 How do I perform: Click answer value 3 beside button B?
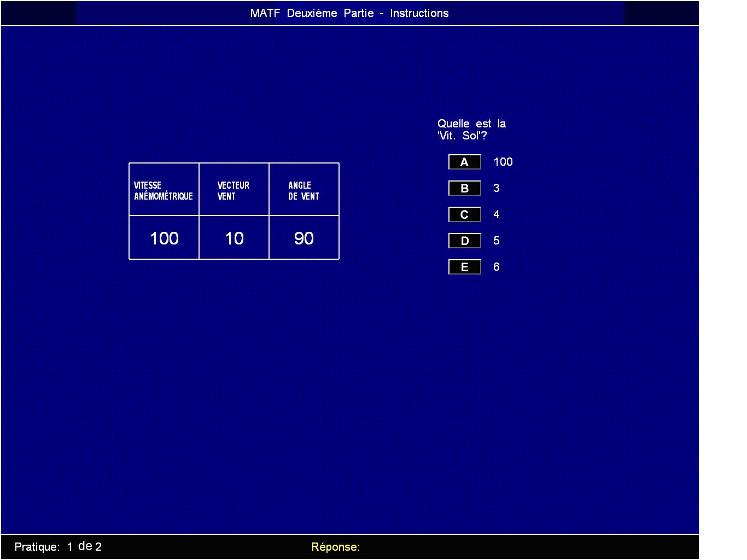(496, 188)
